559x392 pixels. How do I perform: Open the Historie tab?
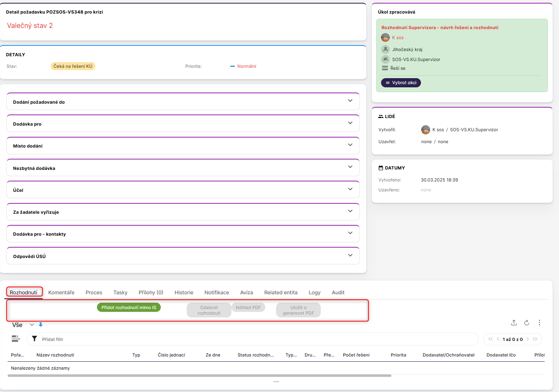184,292
